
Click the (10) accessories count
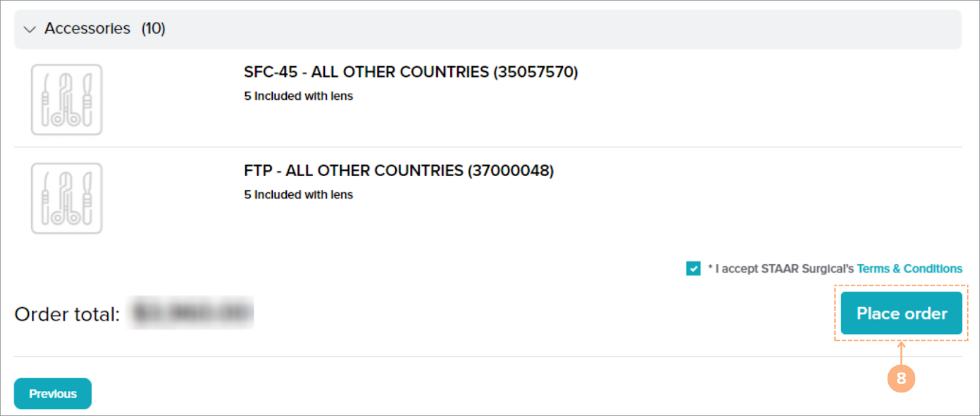(153, 29)
